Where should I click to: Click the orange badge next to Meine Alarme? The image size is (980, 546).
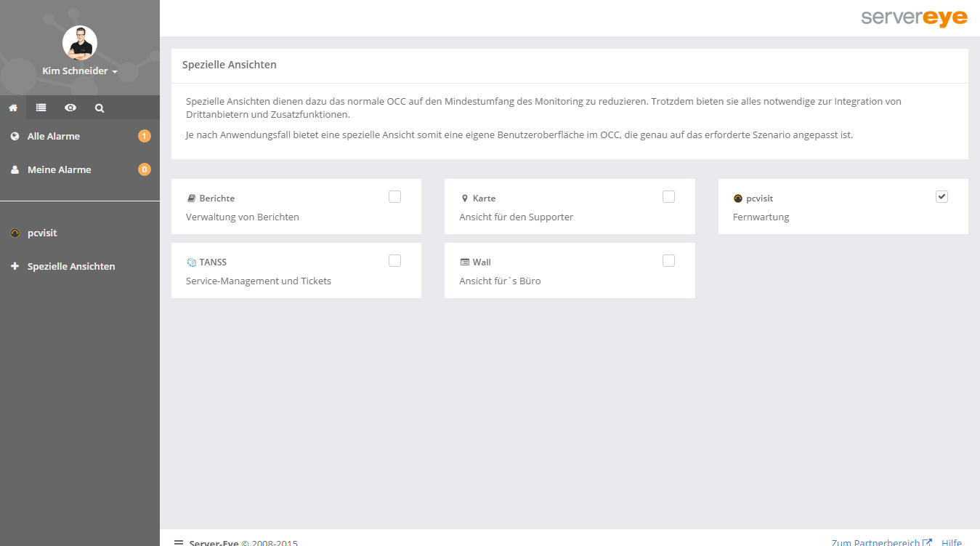tap(145, 169)
